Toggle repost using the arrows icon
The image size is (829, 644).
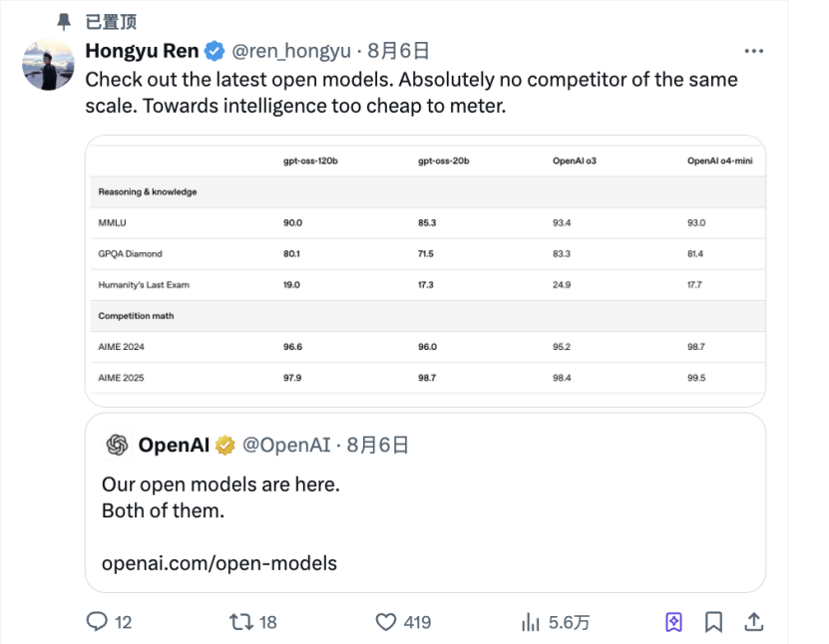(x=240, y=622)
